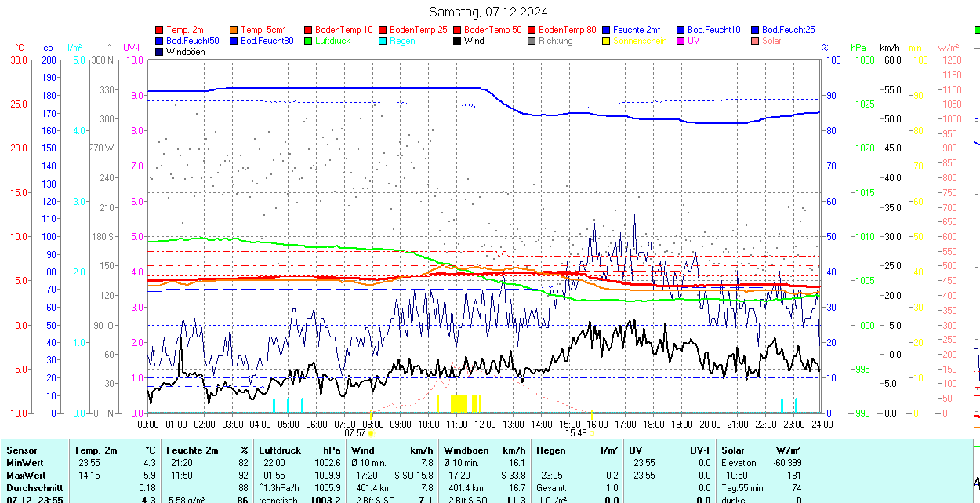Click the yellow Sonnenschein legend square

[x=607, y=41]
